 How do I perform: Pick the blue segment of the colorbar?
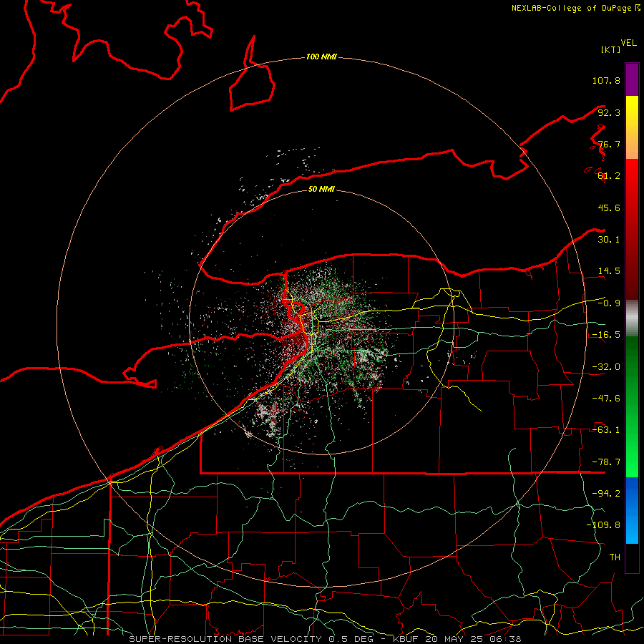632,510
